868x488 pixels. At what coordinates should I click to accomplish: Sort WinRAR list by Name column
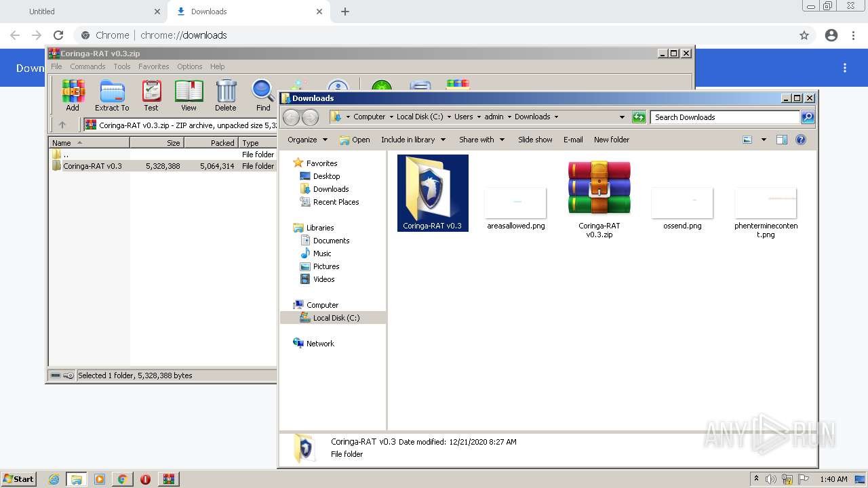(x=89, y=143)
